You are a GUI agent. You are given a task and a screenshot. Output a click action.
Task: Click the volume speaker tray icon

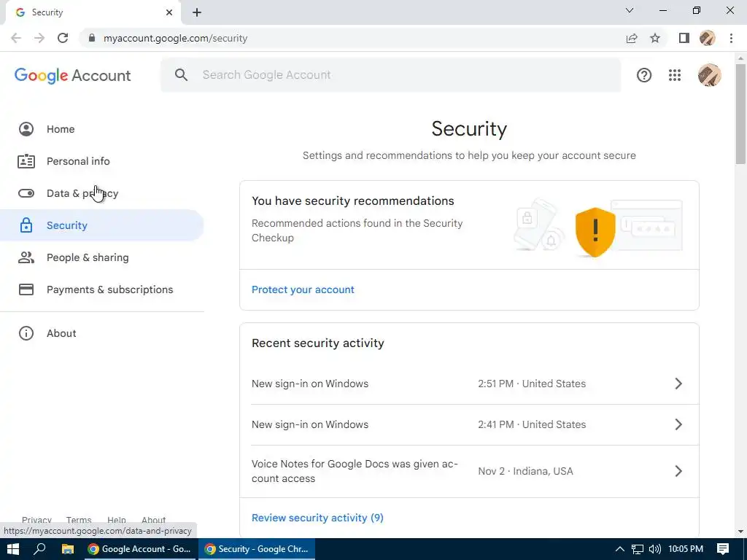655,549
